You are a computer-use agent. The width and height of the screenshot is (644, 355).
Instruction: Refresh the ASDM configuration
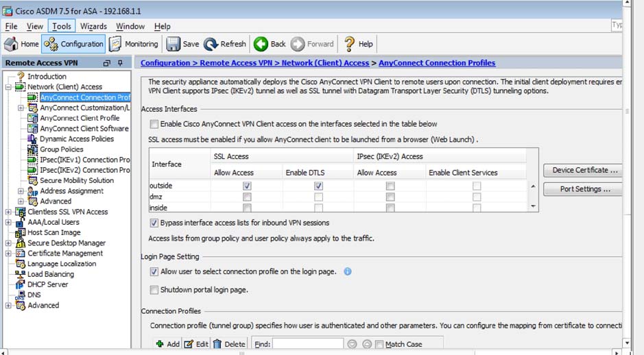click(225, 44)
